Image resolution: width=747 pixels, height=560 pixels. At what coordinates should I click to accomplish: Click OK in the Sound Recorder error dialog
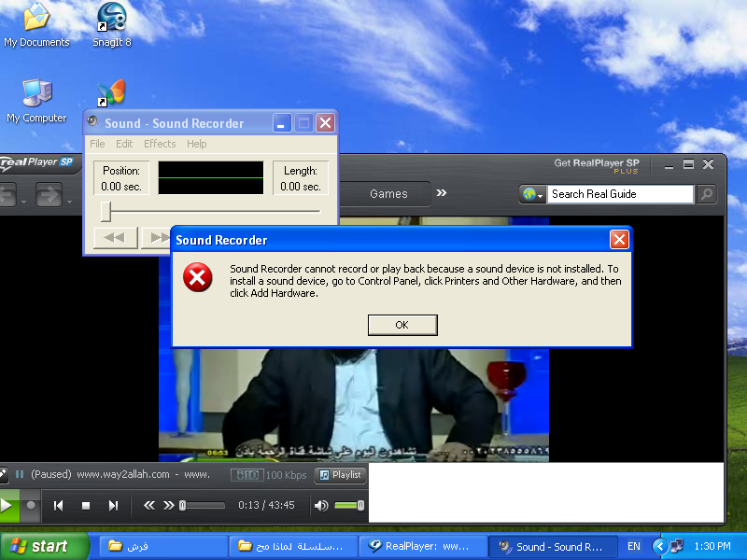coord(402,325)
